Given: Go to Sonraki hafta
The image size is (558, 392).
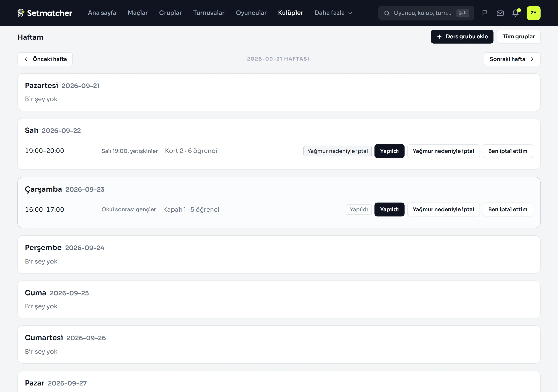Looking at the screenshot, I should pyautogui.click(x=512, y=59).
